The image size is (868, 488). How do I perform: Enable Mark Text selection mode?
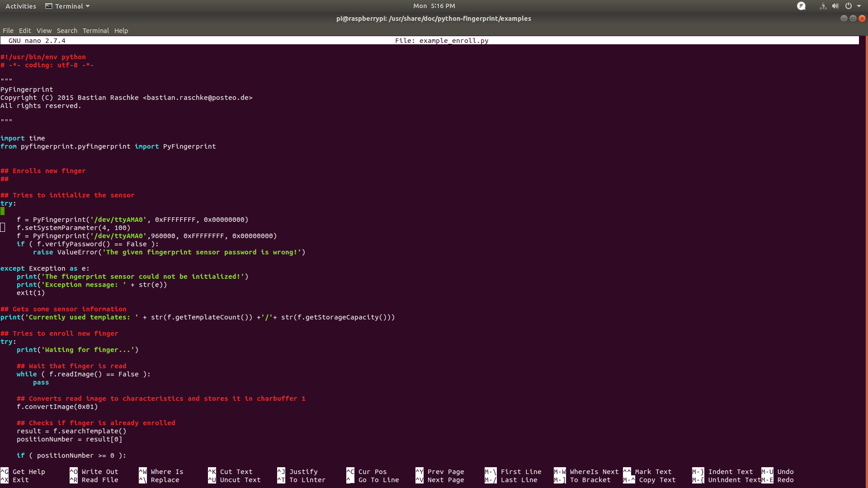click(649, 471)
